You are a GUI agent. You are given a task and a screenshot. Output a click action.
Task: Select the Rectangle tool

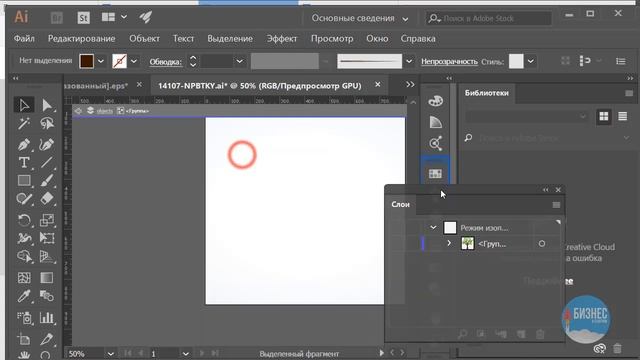pos(24,180)
